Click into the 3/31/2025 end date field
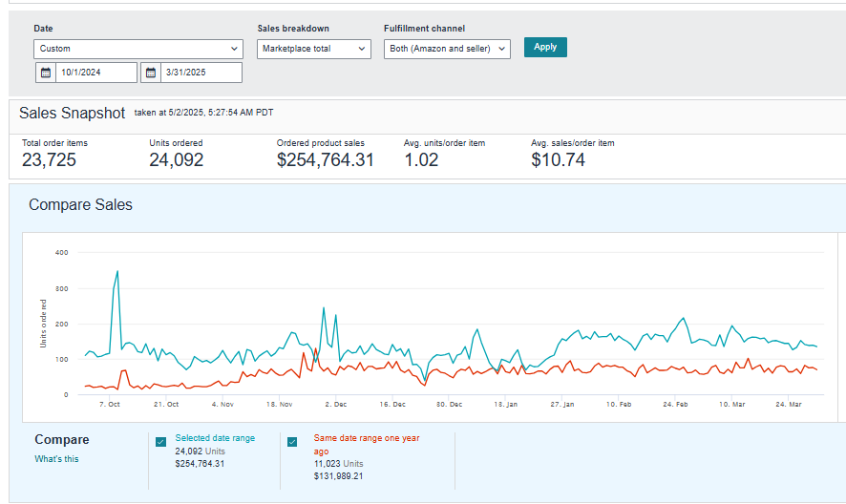The height and width of the screenshot is (504, 846). click(x=201, y=73)
